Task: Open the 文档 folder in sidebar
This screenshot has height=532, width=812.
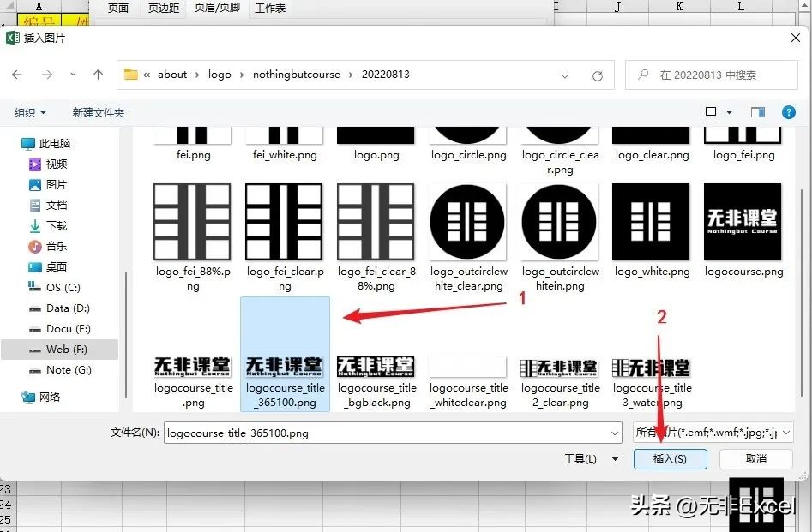Action: point(48,206)
